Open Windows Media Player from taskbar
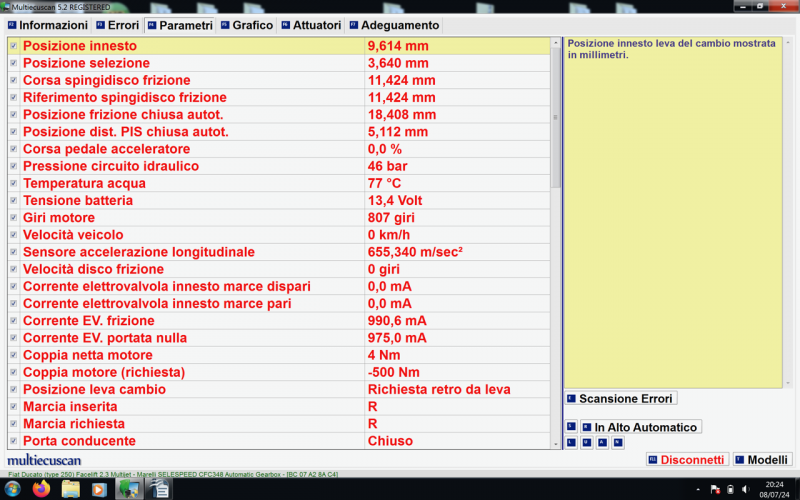The image size is (800, 500). (x=99, y=489)
